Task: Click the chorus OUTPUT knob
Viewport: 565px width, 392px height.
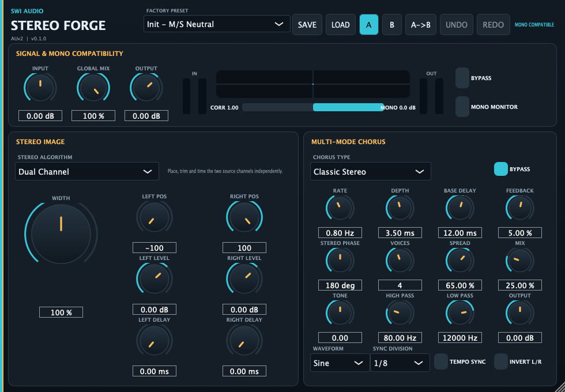Action: pyautogui.click(x=520, y=312)
